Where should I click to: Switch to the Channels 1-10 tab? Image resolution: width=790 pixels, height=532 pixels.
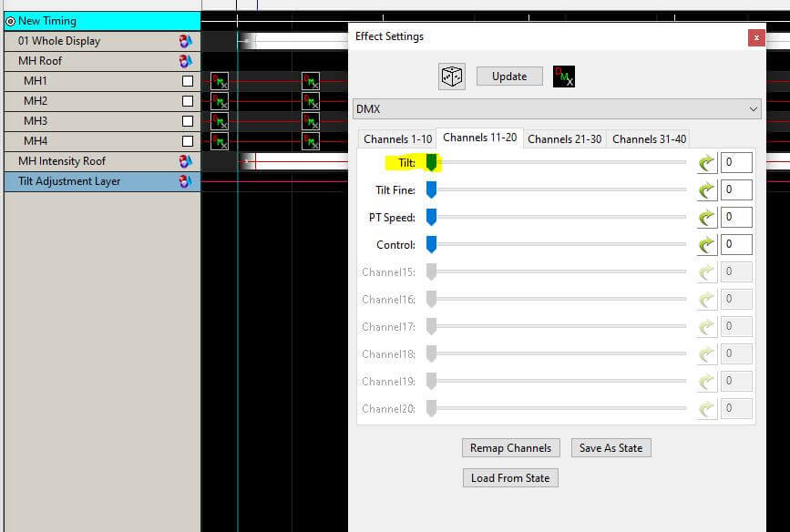point(397,138)
